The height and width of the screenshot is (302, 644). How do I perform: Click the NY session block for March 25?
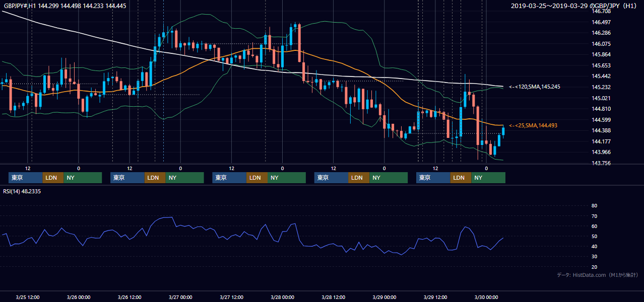83,178
